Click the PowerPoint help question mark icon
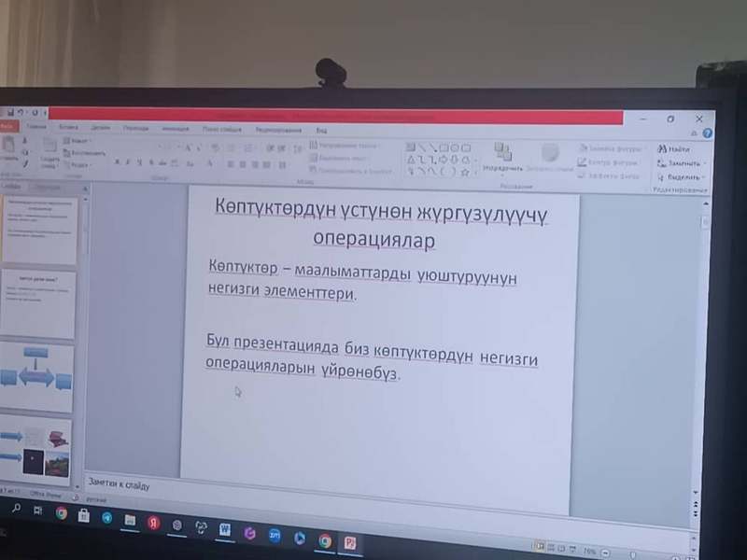Screen dimensions: 747x560 [x=707, y=133]
